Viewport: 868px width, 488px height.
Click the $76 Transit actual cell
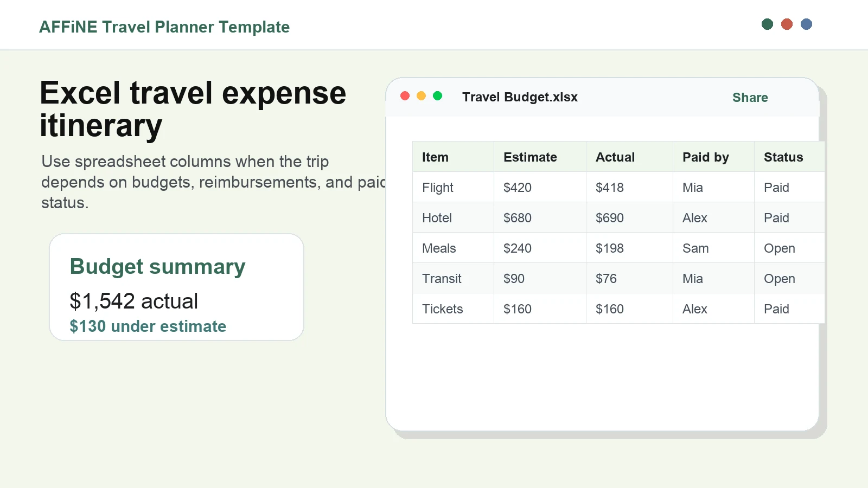tap(629, 278)
